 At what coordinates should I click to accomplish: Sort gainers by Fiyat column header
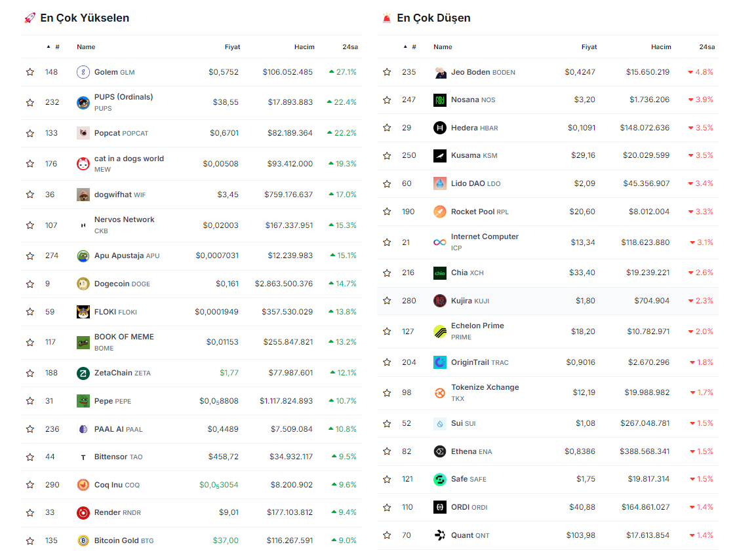(x=232, y=47)
